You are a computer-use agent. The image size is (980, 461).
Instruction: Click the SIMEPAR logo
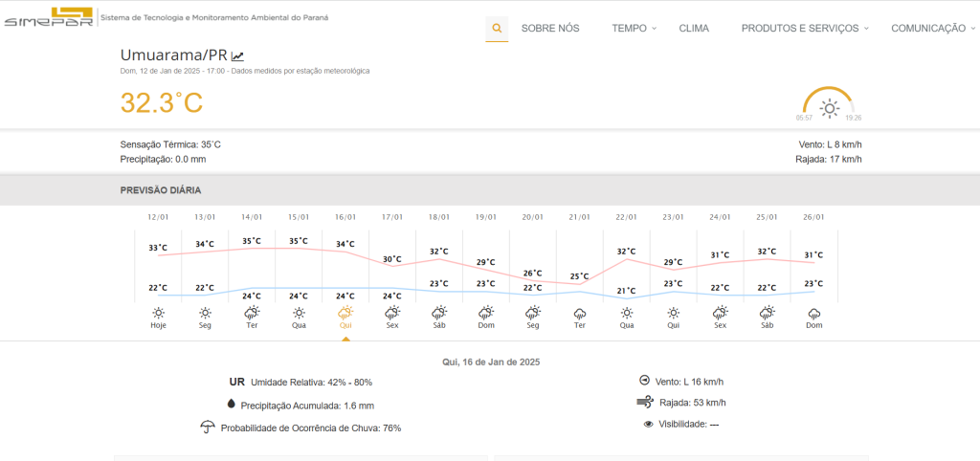(x=48, y=18)
